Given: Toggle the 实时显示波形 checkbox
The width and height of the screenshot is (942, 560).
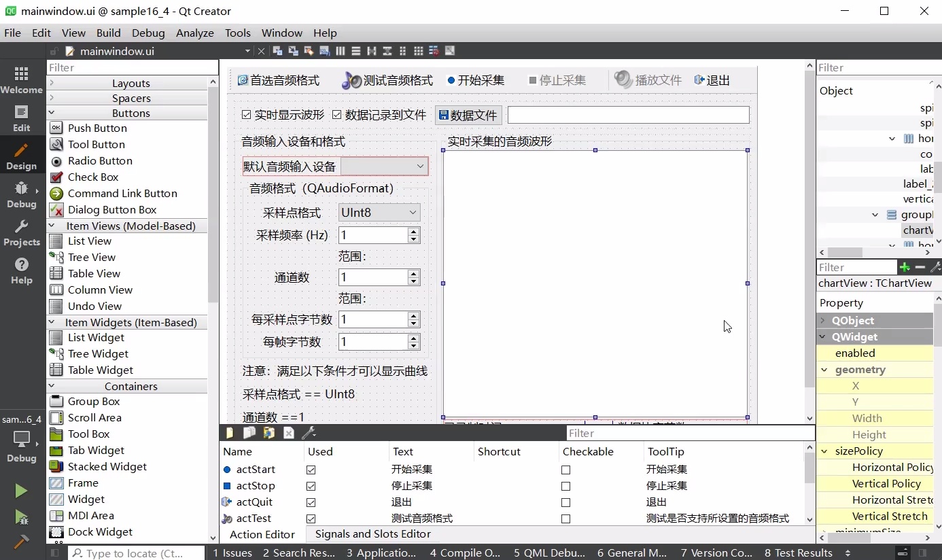Looking at the screenshot, I should click(247, 115).
